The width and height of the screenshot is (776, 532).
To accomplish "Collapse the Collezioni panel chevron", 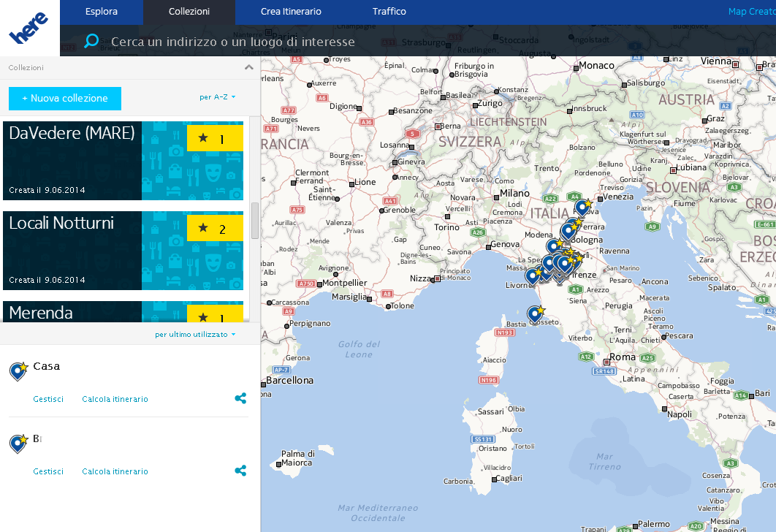I will [249, 67].
